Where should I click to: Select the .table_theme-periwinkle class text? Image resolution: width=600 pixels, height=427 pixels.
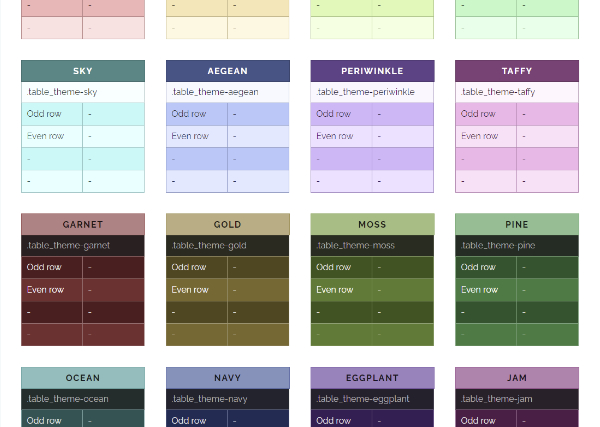(365, 92)
